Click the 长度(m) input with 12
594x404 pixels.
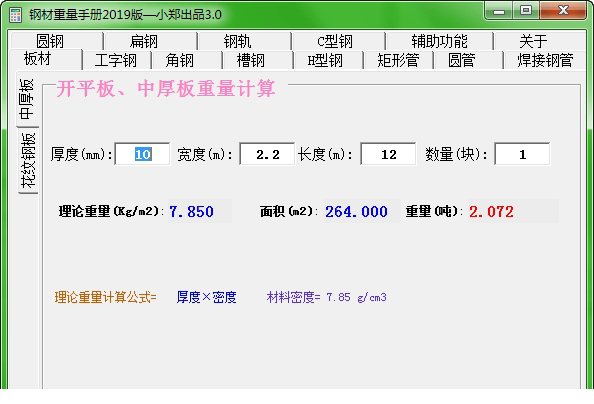pos(388,154)
